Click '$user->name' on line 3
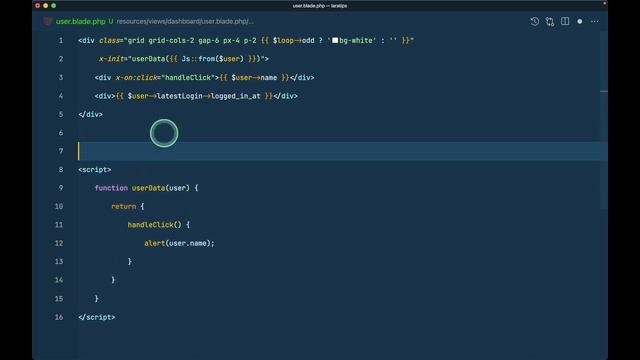The width and height of the screenshot is (640, 360). coord(254,77)
